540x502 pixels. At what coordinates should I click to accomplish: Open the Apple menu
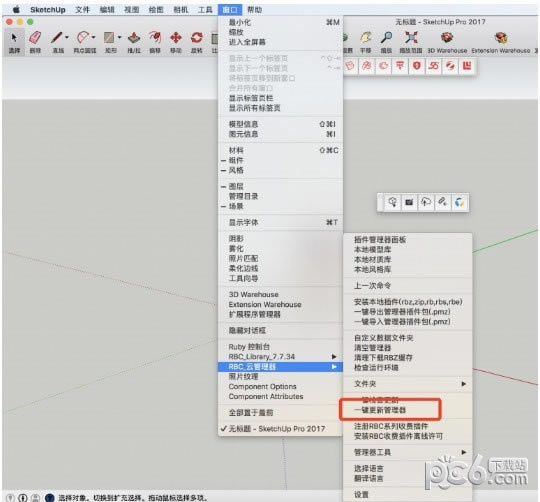[16, 10]
